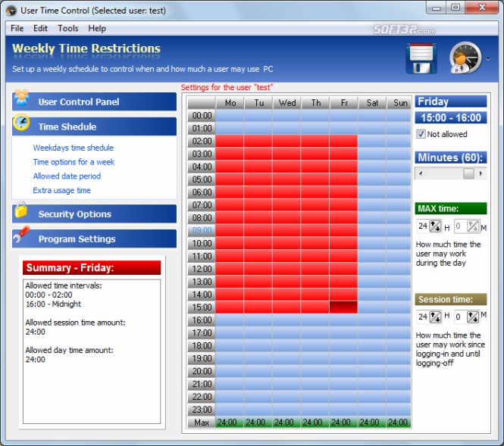Click the Wednesday 18:00 blue cell
This screenshot has width=504, height=446.
coord(286,345)
